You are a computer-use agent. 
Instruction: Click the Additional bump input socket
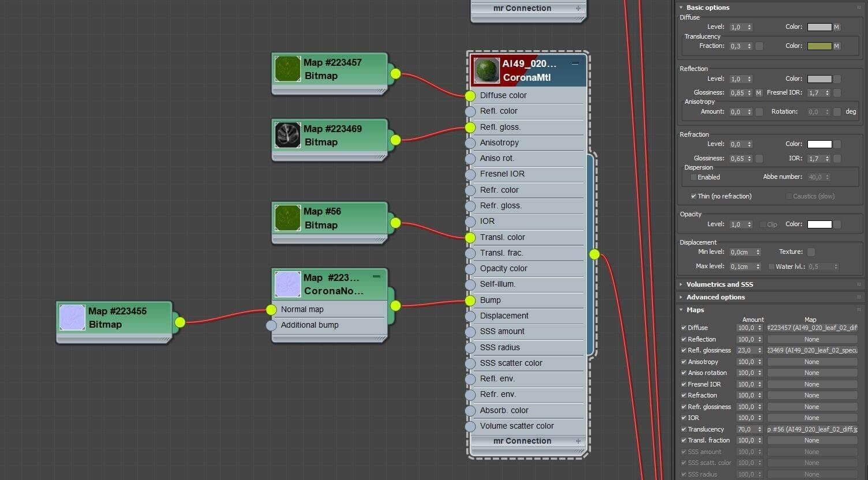(x=271, y=325)
